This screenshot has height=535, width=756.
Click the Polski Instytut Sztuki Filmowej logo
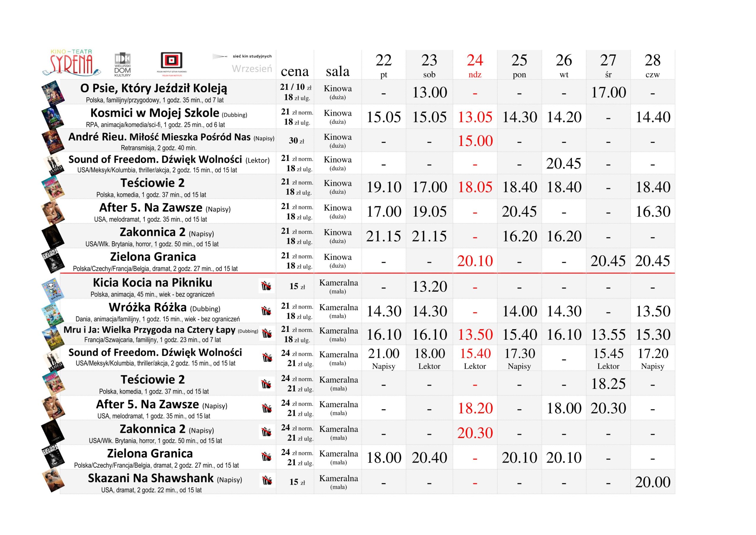point(172,64)
